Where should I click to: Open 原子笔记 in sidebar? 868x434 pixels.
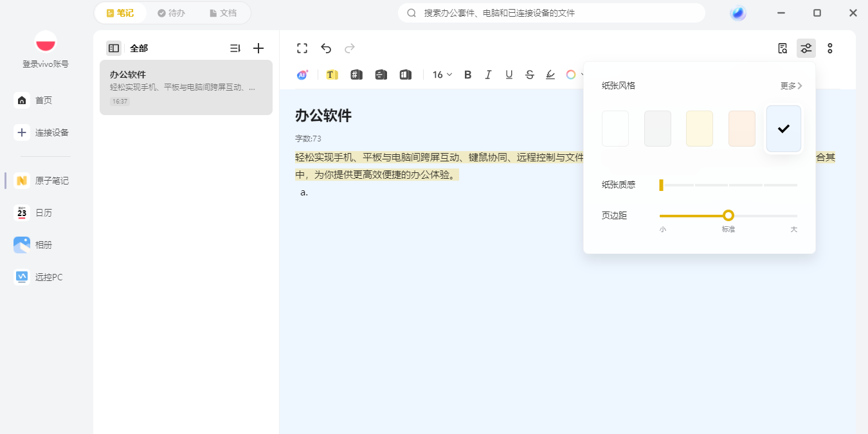click(42, 181)
